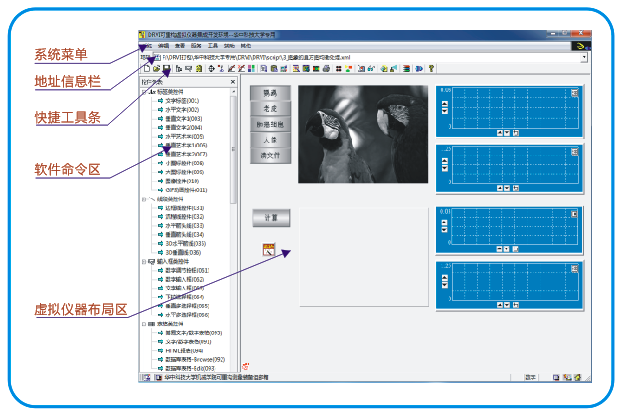Viewport: 622px width, 416px height.
Task: Collapse the 线段类控件 tree group
Action: [x=145, y=198]
